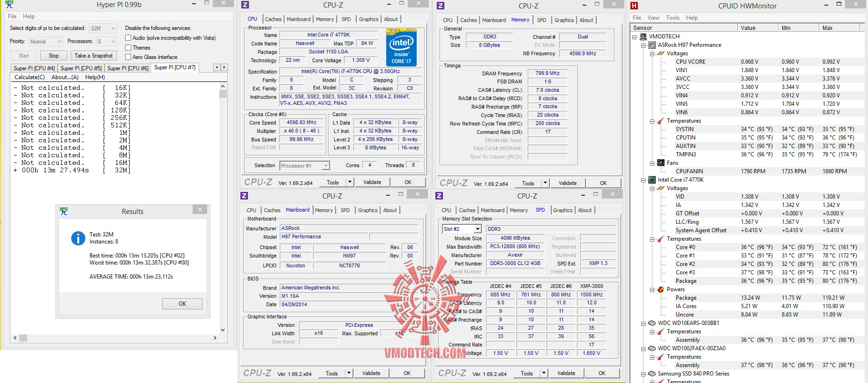Open the Calculate(C) menu in Super PI

coord(30,77)
